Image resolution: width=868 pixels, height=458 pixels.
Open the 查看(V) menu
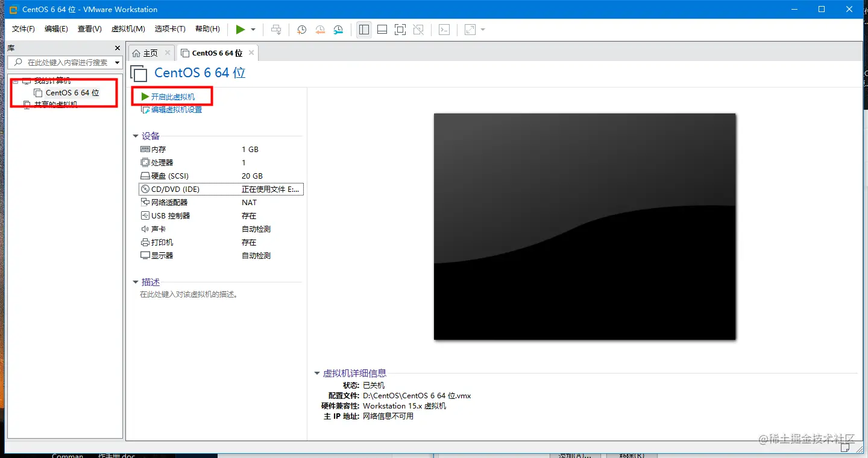(89, 29)
